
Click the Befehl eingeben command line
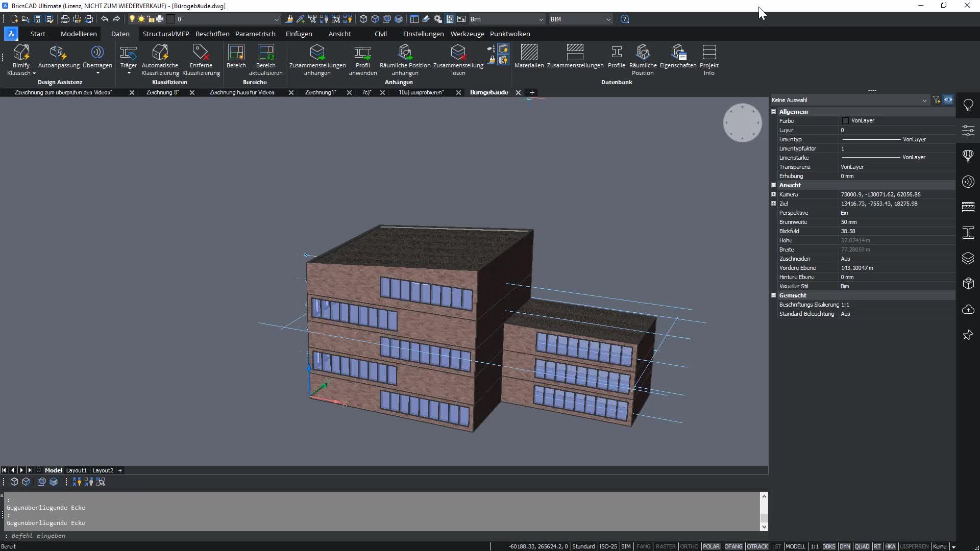coord(383,536)
